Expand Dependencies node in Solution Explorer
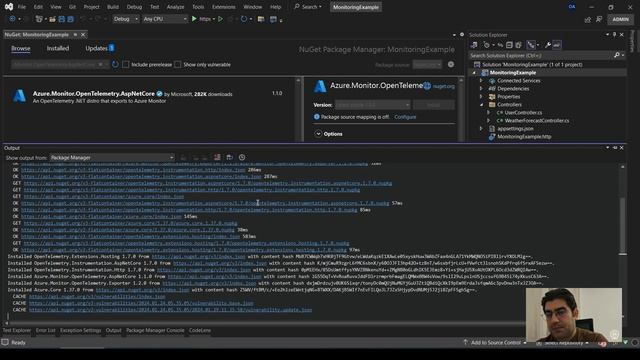The width and height of the screenshot is (640, 360). click(x=481, y=89)
